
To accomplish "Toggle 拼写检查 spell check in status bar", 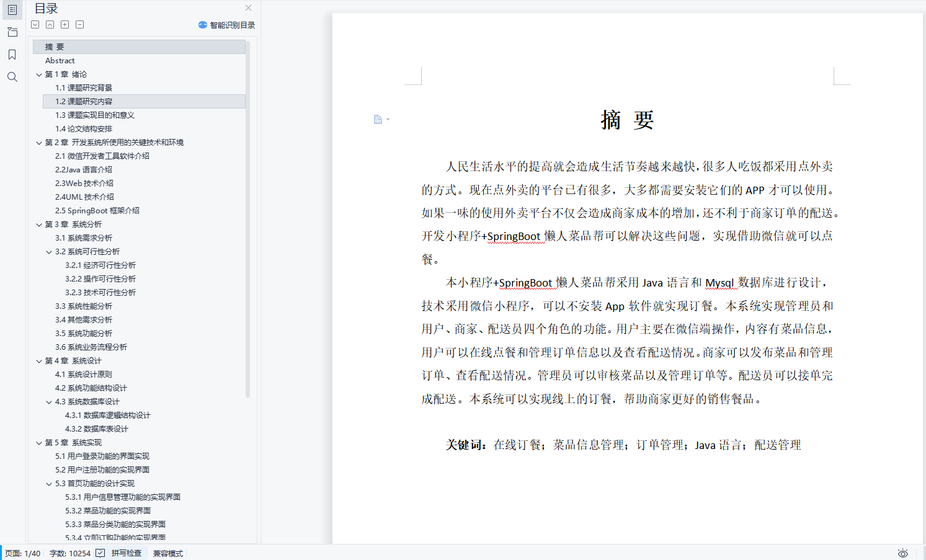I will [x=118, y=553].
